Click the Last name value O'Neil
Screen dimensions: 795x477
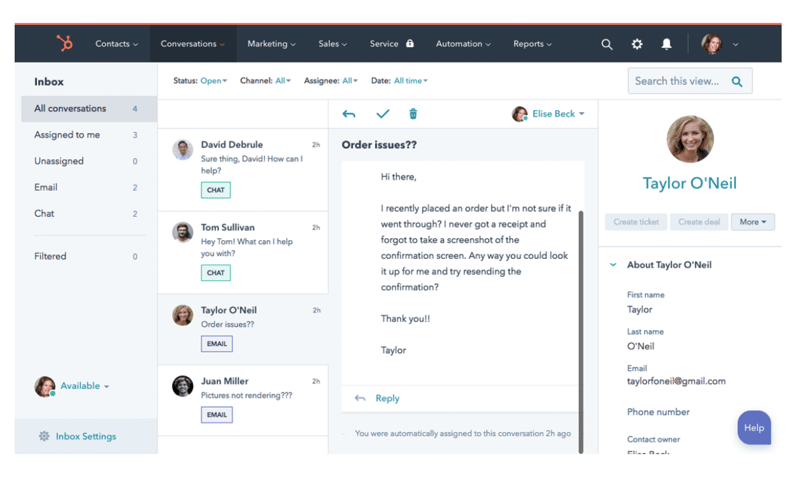640,347
